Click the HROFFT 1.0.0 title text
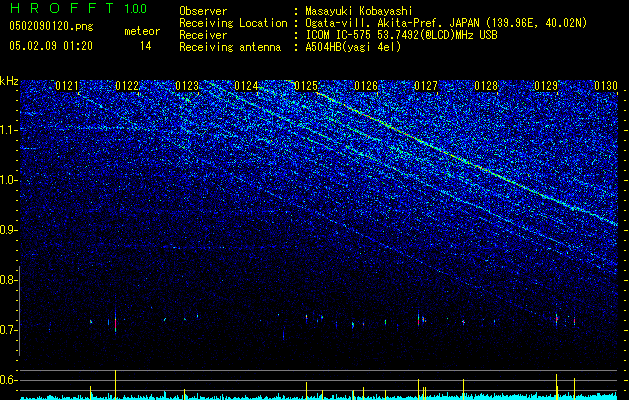The height and width of the screenshot is (400, 629). tap(79, 8)
